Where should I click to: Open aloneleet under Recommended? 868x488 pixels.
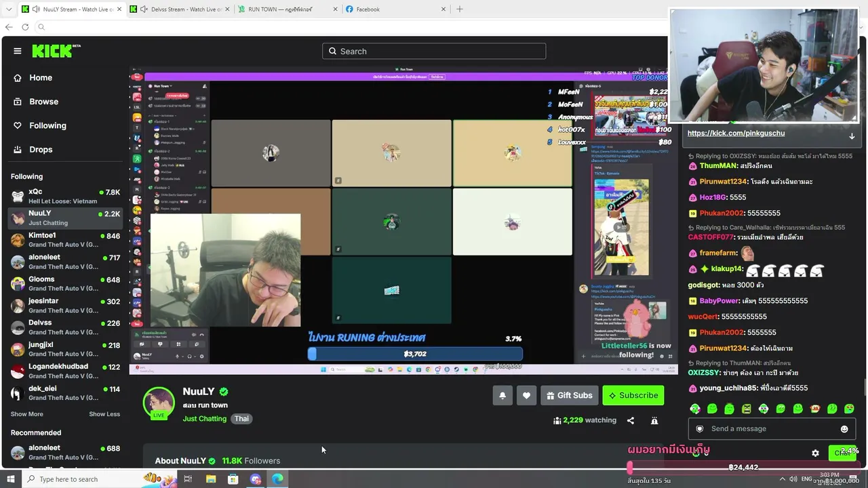65,452
